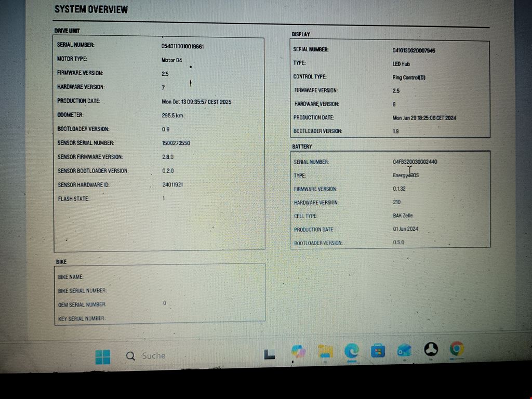
Task: Click the drive unit serial number value
Action: (x=182, y=46)
